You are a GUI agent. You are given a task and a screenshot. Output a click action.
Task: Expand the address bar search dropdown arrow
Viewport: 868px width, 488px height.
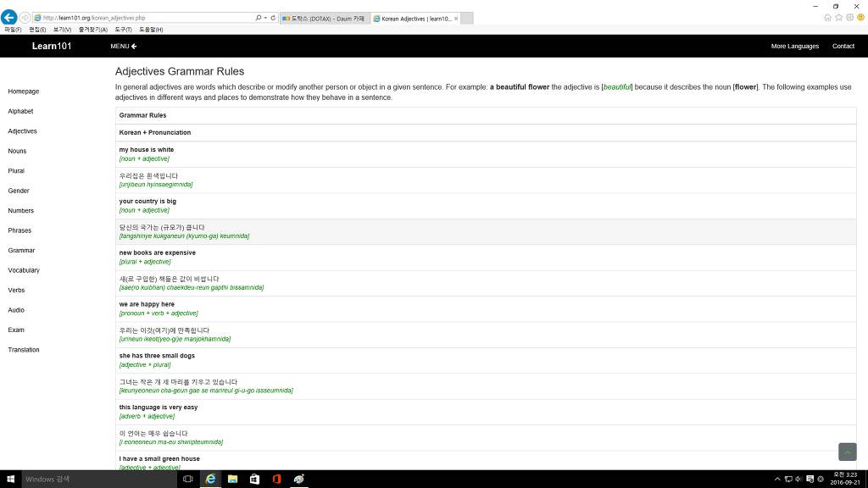(264, 18)
